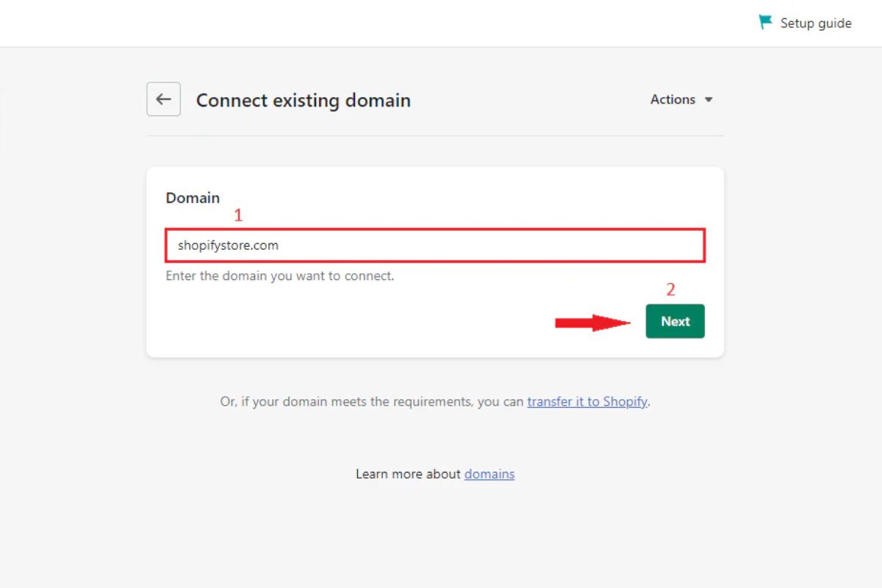Open the Actions dropdown menu

(673, 99)
